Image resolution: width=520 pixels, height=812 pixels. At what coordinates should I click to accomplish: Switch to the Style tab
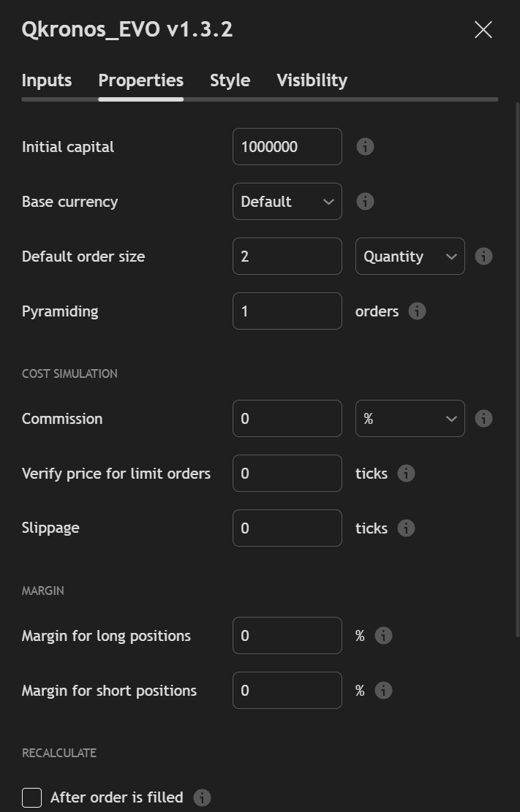pyautogui.click(x=230, y=80)
